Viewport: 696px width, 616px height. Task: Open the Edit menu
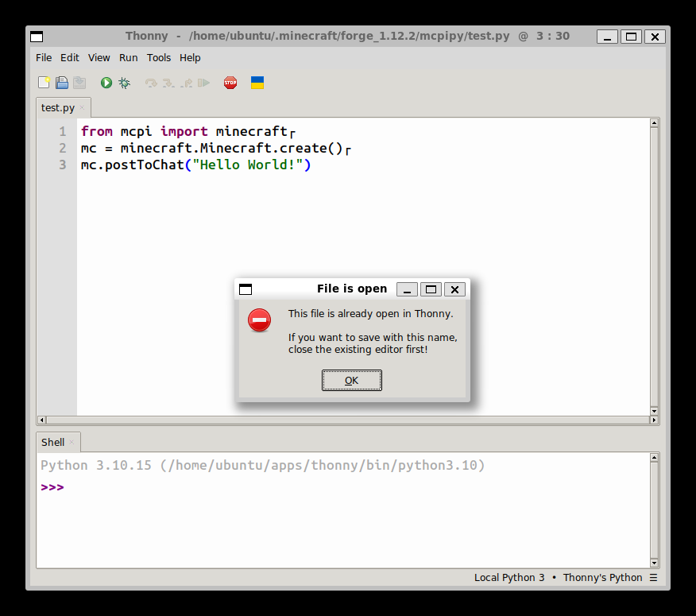[70, 58]
